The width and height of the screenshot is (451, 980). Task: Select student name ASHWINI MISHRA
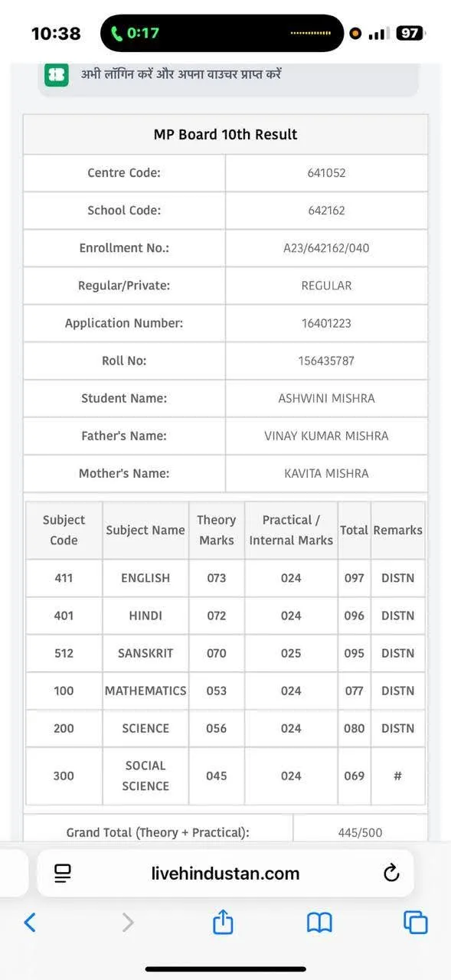(326, 398)
